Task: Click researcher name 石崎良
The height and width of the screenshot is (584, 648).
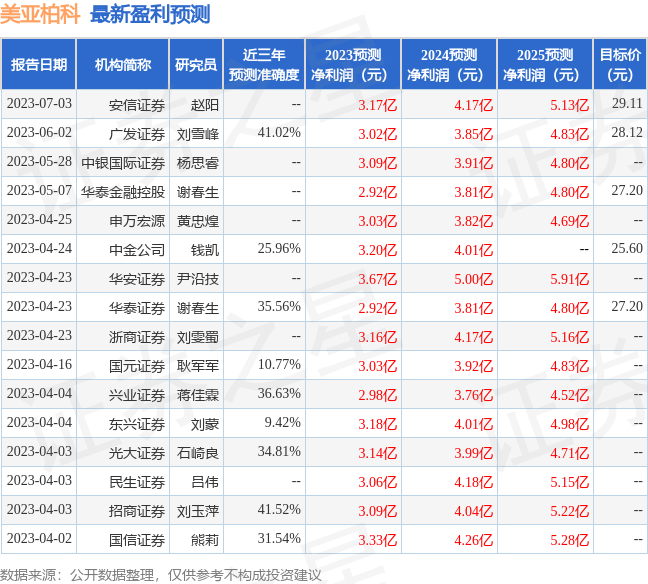Action: [x=198, y=453]
